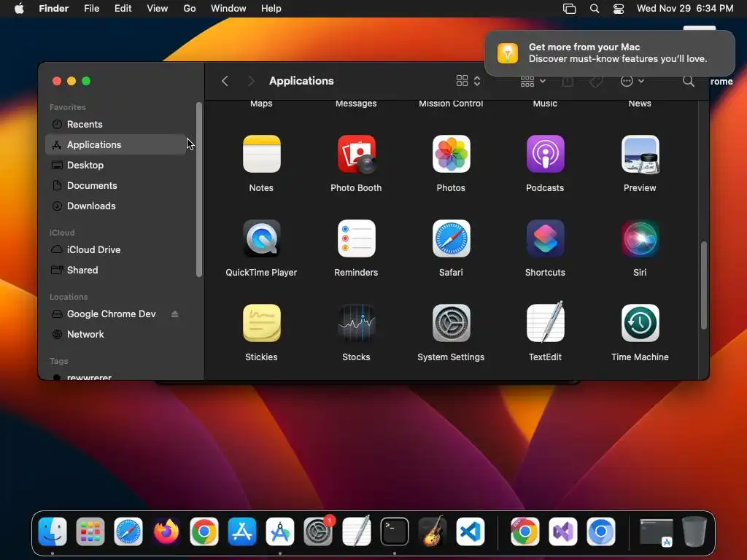
Task: Go back in Finder navigation
Action: pyautogui.click(x=225, y=81)
